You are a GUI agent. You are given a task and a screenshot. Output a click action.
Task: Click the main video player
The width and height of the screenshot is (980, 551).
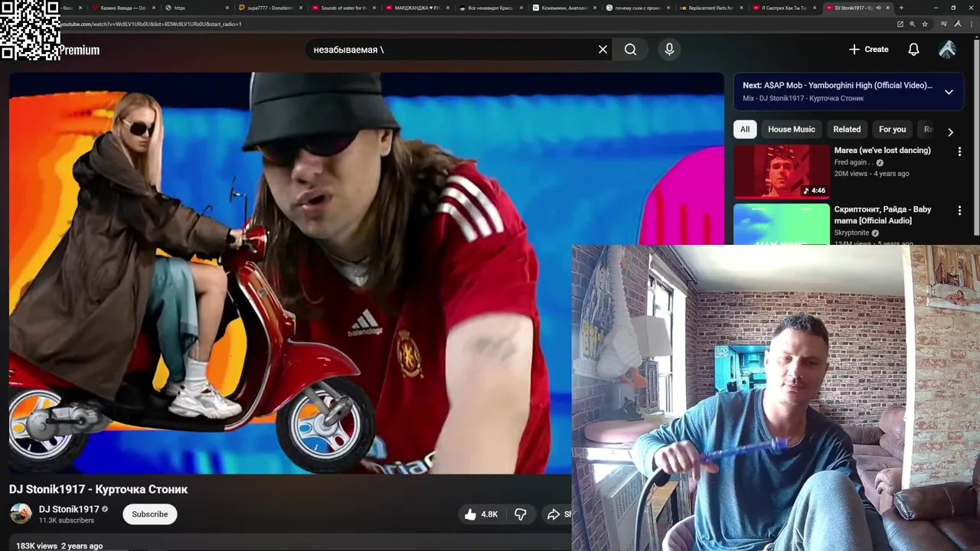(366, 273)
